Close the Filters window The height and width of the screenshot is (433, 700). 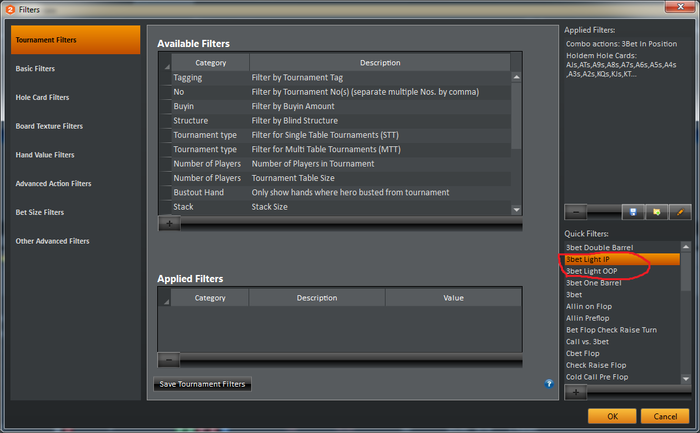click(x=680, y=6)
